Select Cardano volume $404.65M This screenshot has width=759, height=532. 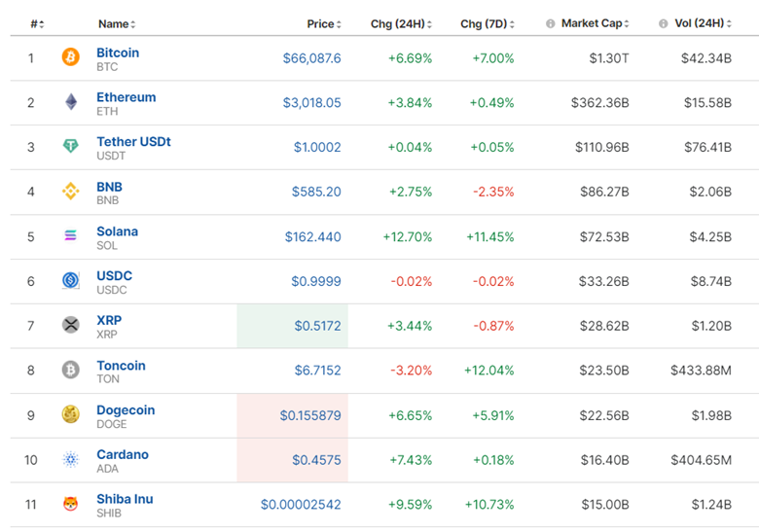click(701, 459)
